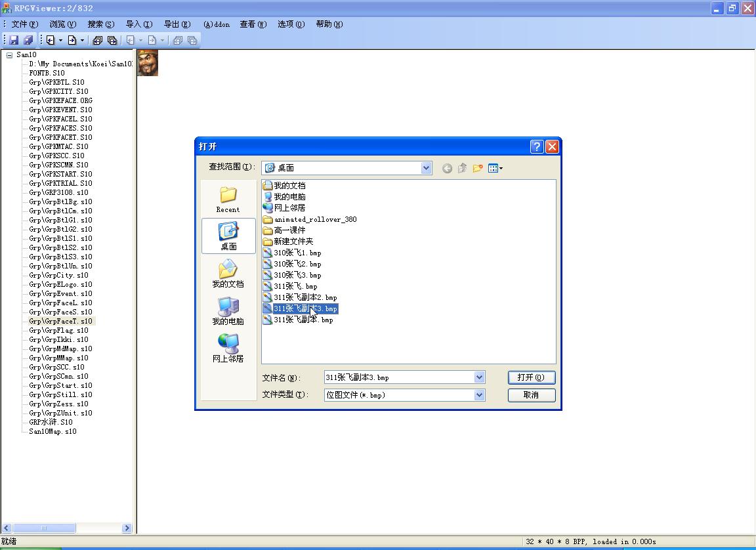
Task: Open the export icon's dropdown arrow
Action: pyautogui.click(x=83, y=41)
